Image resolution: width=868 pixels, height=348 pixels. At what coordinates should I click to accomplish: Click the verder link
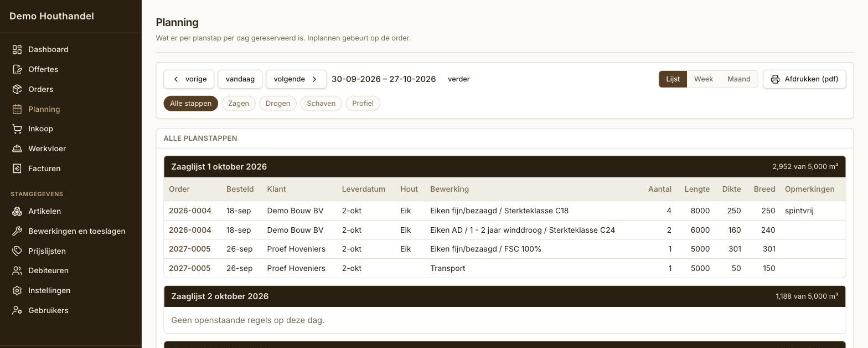pyautogui.click(x=459, y=79)
